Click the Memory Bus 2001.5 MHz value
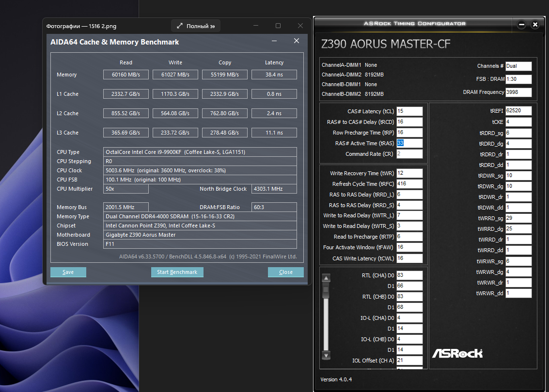 click(125, 207)
